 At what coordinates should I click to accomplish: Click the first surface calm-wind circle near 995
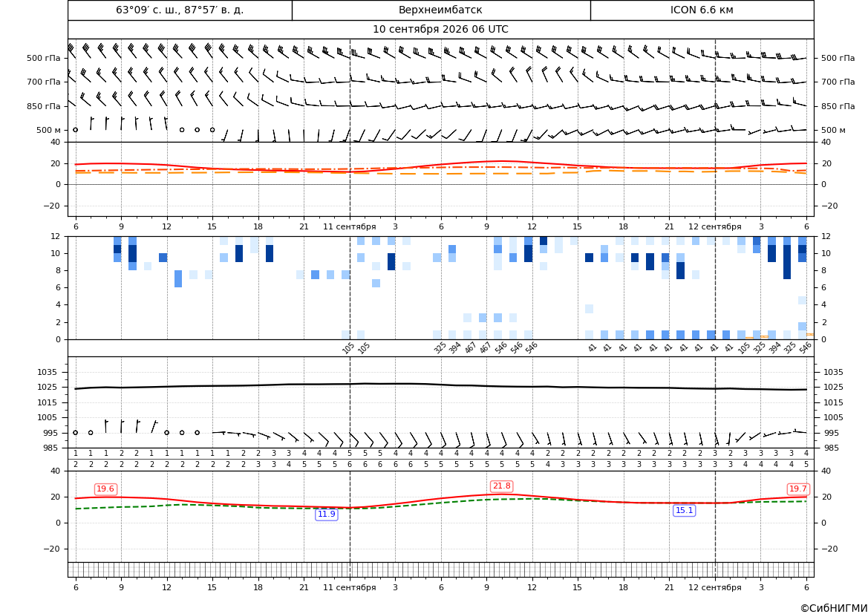pos(75,433)
